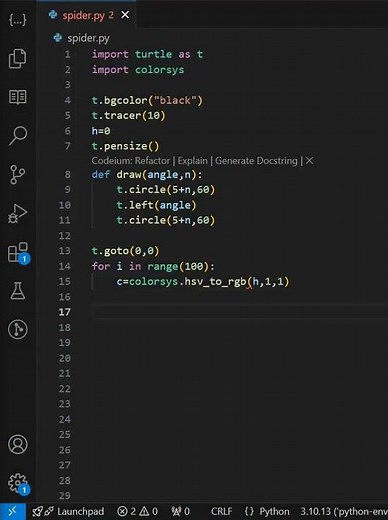Click the for i in range(100): line

(153, 266)
